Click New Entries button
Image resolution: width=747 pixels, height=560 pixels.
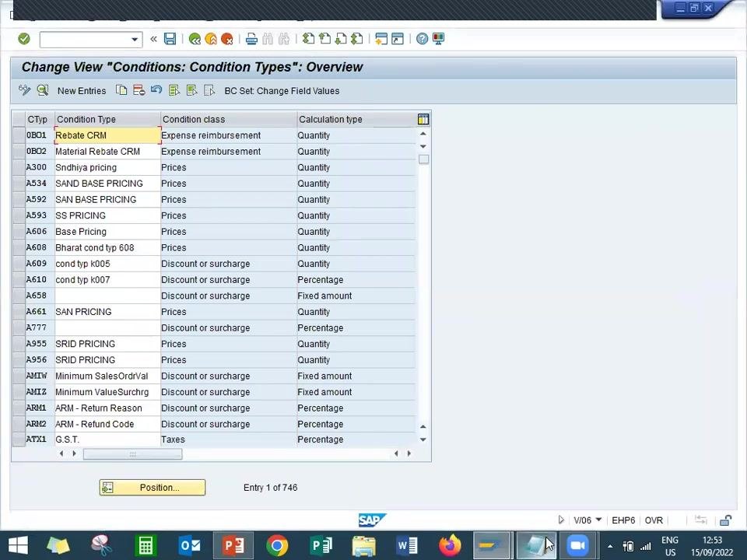tap(82, 90)
